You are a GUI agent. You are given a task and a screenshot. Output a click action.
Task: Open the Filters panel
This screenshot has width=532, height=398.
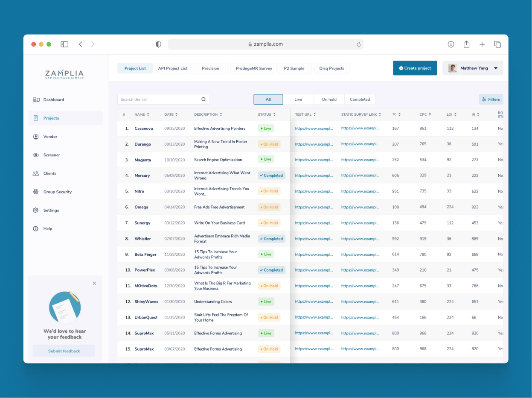(491, 99)
